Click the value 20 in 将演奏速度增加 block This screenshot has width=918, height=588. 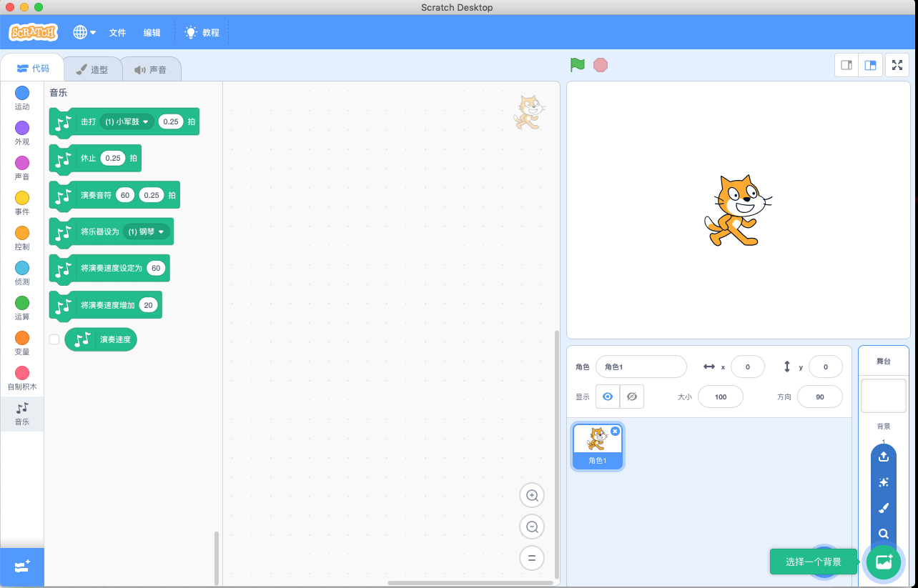pyautogui.click(x=148, y=305)
